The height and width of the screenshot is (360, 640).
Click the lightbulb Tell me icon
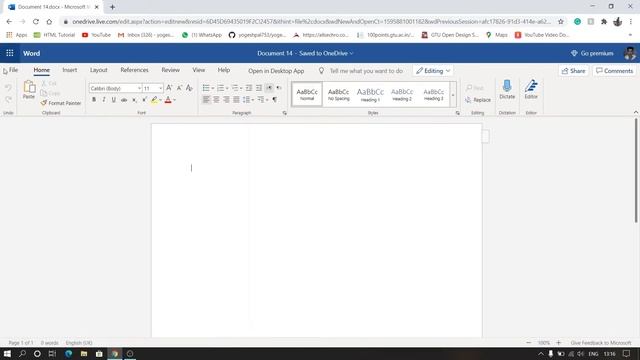(321, 71)
